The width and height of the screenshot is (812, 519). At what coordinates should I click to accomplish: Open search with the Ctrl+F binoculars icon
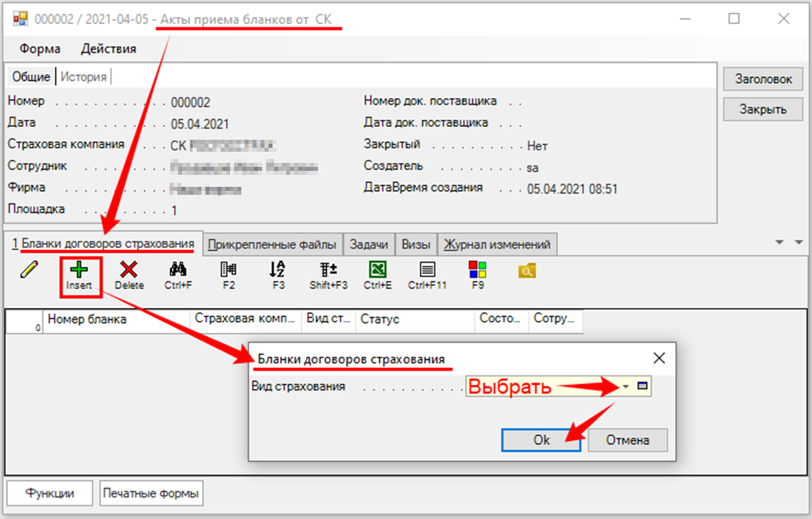[x=178, y=270]
